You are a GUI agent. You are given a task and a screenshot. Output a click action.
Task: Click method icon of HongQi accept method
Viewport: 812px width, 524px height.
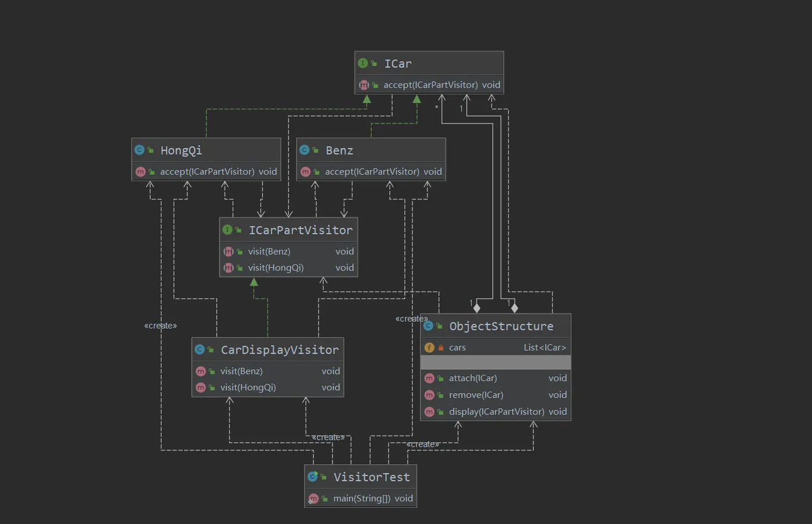140,172
